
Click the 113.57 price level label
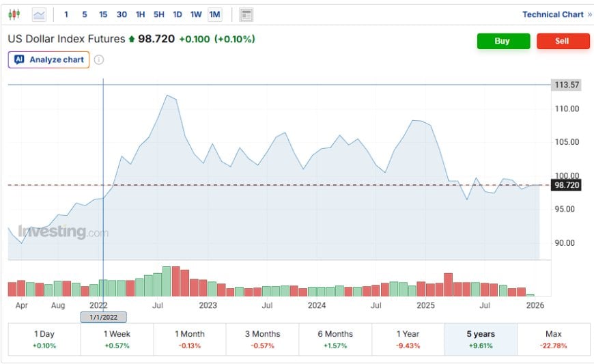(x=566, y=85)
